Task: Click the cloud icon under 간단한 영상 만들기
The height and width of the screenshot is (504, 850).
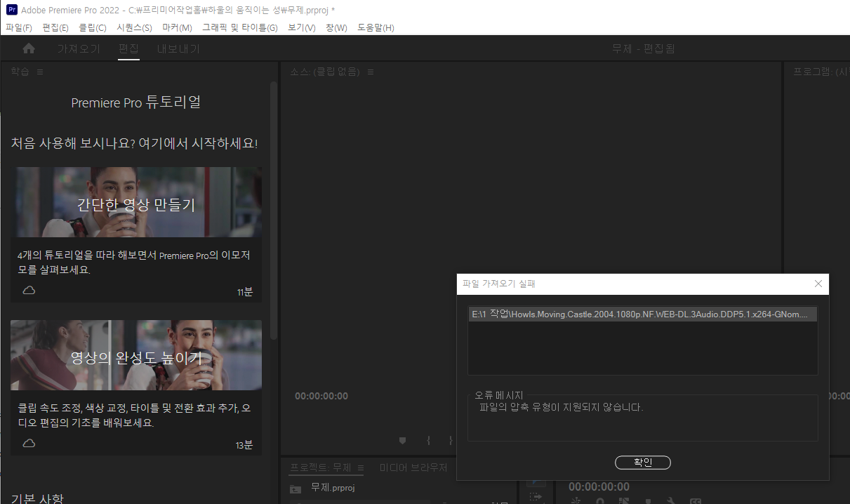Action: pos(29,290)
